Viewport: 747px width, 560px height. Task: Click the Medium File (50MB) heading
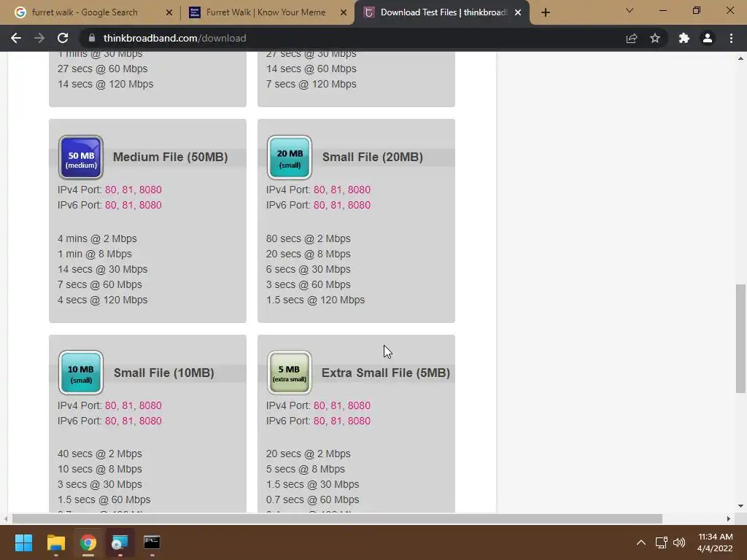click(170, 157)
